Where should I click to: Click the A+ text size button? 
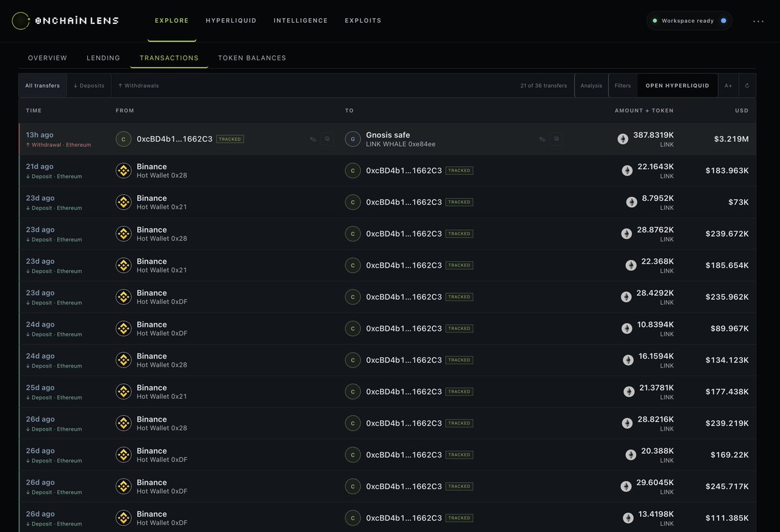[729, 85]
